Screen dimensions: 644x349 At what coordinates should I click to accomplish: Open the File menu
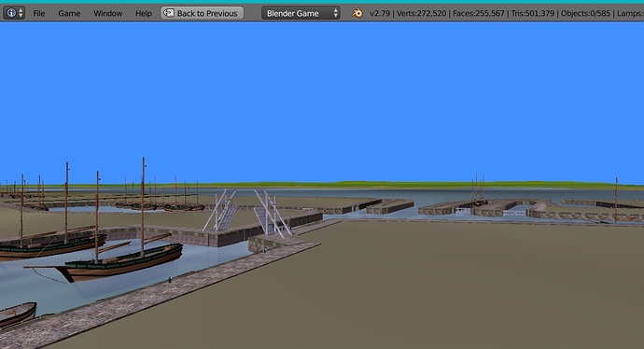pyautogui.click(x=39, y=13)
